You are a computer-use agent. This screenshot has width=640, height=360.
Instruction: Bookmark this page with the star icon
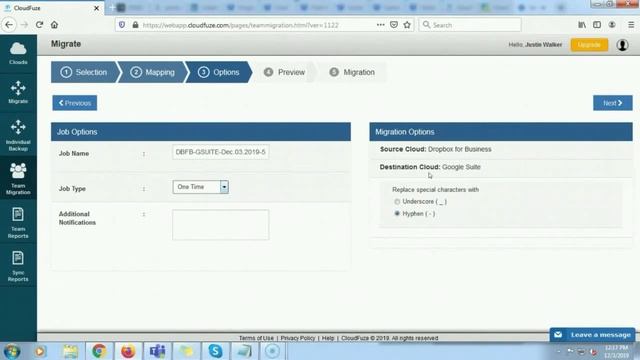(407, 25)
